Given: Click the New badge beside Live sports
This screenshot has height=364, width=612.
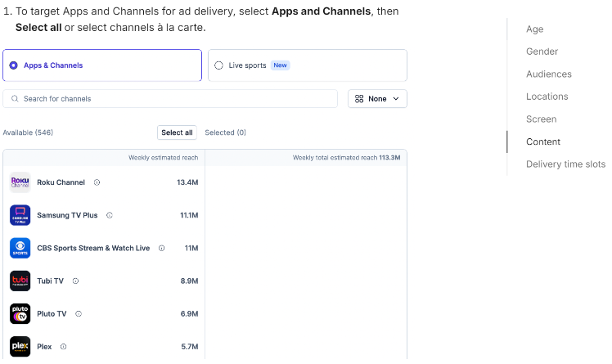Looking at the screenshot, I should [x=280, y=65].
